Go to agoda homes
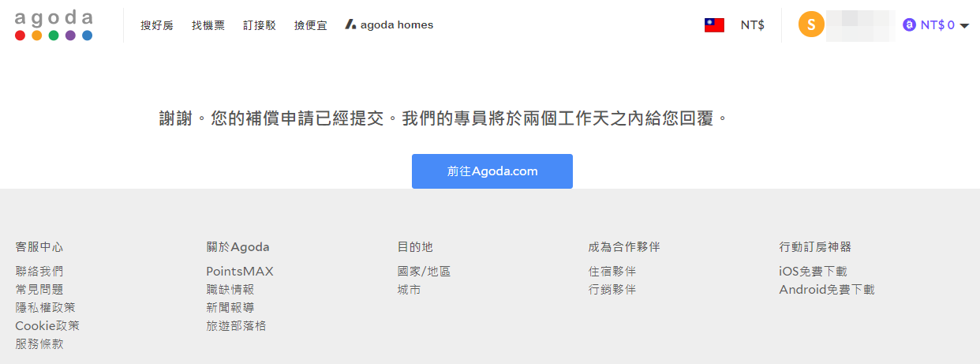This screenshot has height=364, width=980. pyautogui.click(x=390, y=25)
